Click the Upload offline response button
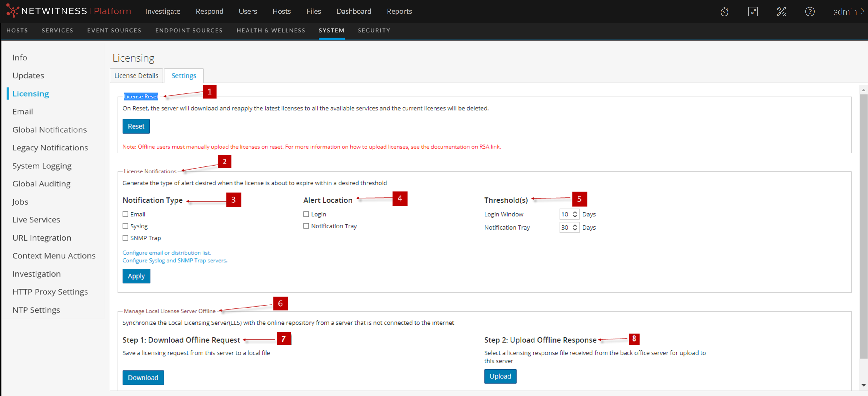The height and width of the screenshot is (396, 868). coord(500,376)
